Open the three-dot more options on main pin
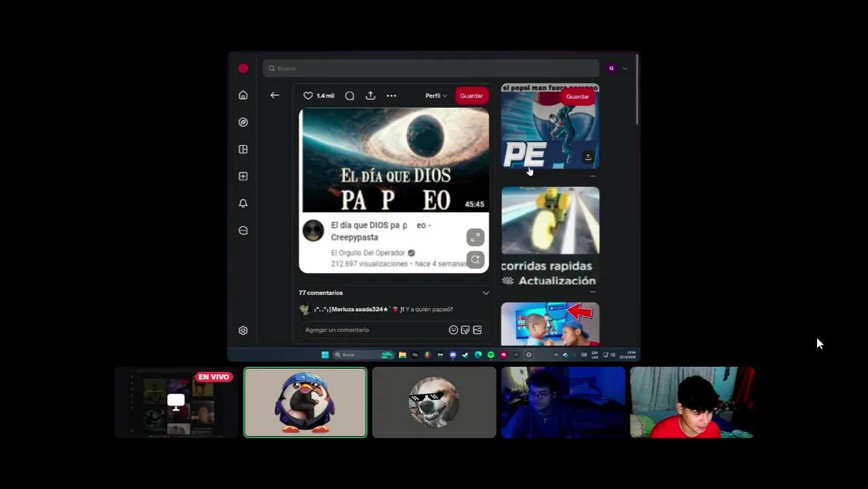 (x=391, y=96)
